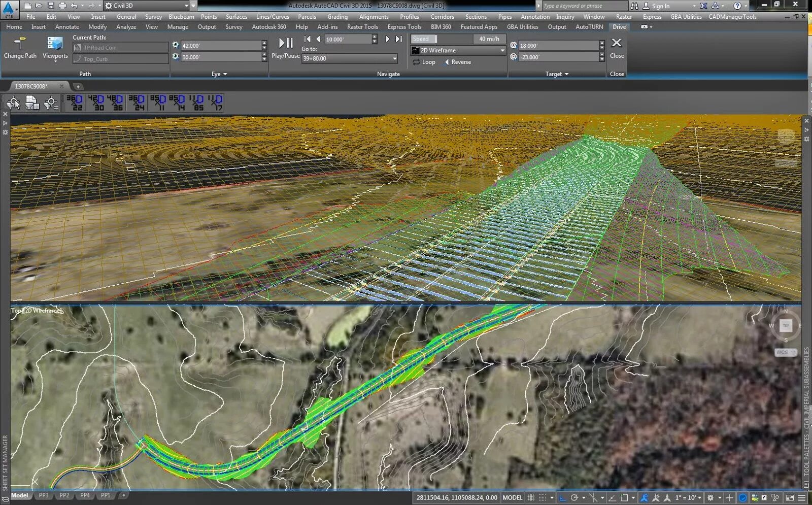Screen dimensions: 812x505
Task: Open the Go to station dropdown
Action: click(350, 58)
